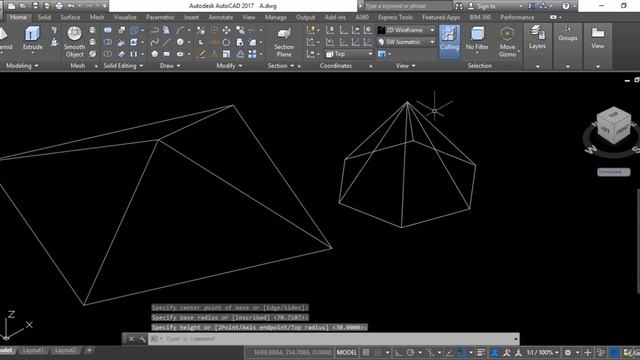Screen dimensions: 640x360
Task: Click the Array tool in Modify panel
Action: [x=252, y=54]
